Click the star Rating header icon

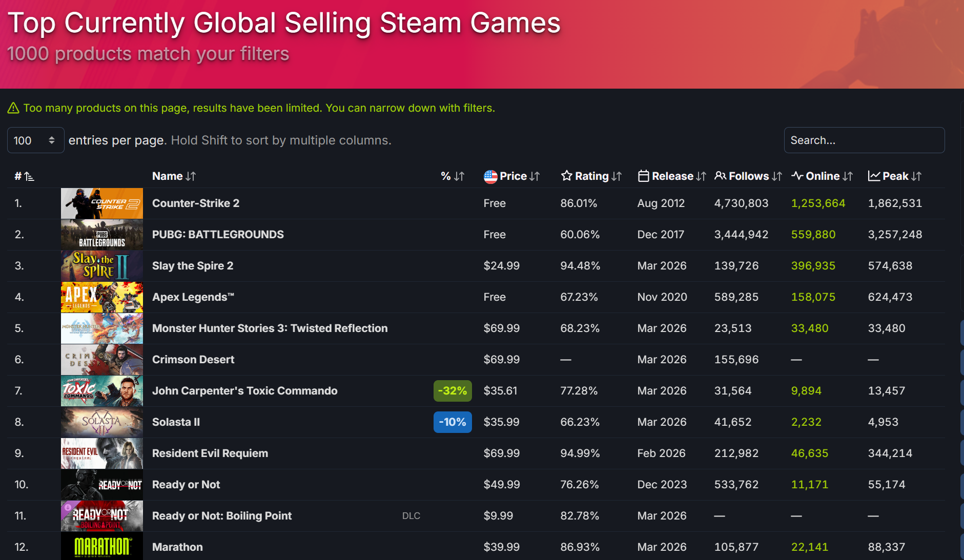pos(566,176)
